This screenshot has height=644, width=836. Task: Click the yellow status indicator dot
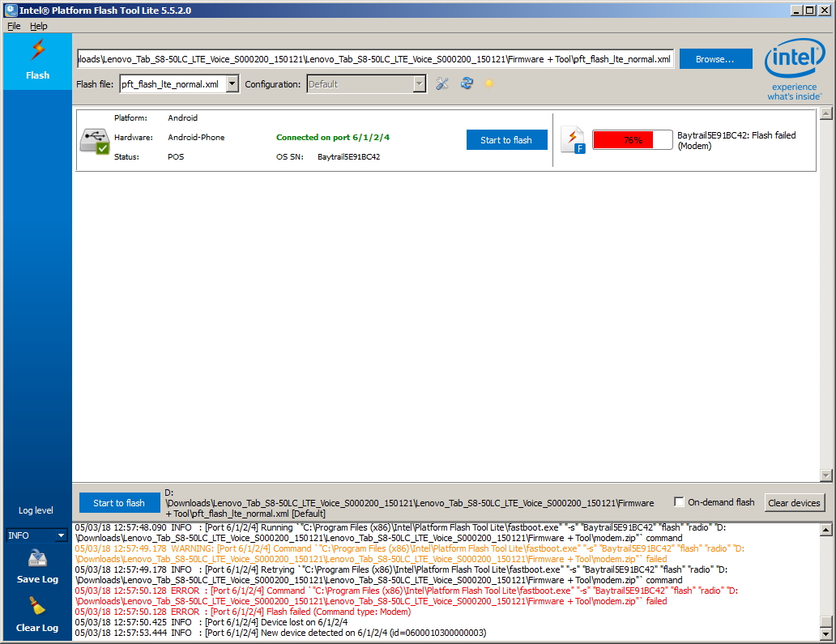pyautogui.click(x=489, y=83)
